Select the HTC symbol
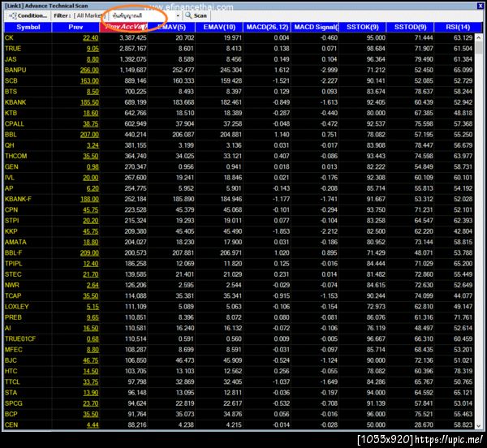This screenshot has height=448, width=487. (11, 372)
